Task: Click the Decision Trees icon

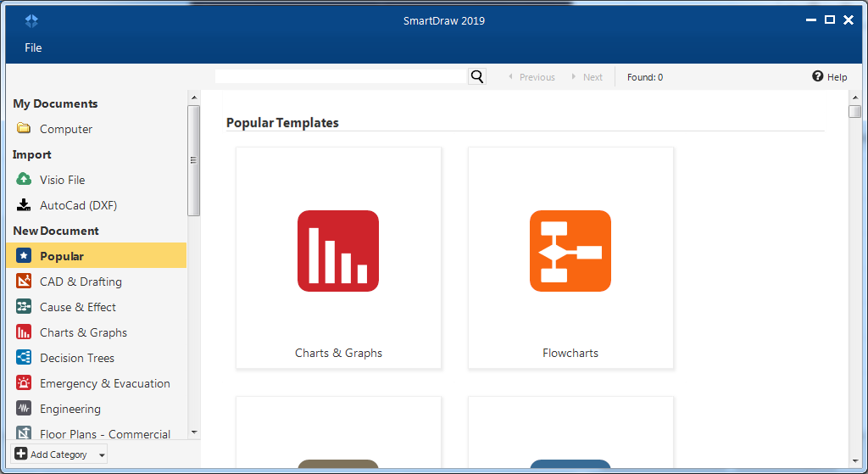Action: click(x=24, y=358)
